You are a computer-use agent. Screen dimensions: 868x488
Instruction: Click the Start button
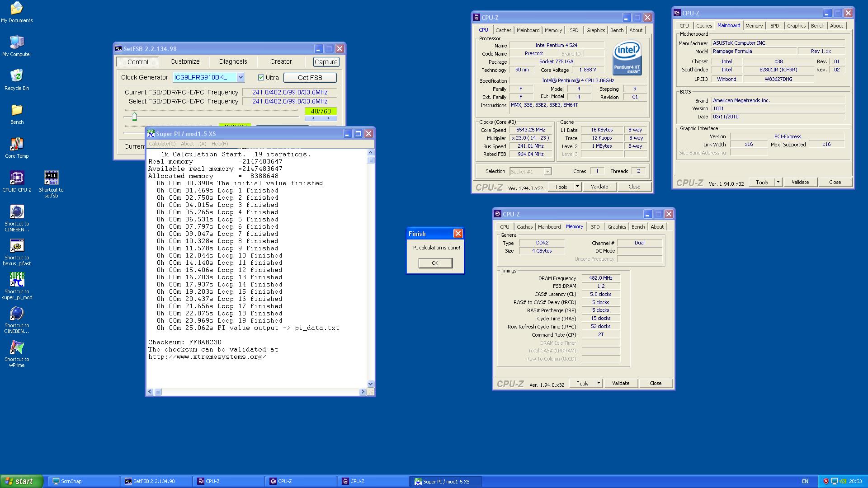tap(22, 481)
